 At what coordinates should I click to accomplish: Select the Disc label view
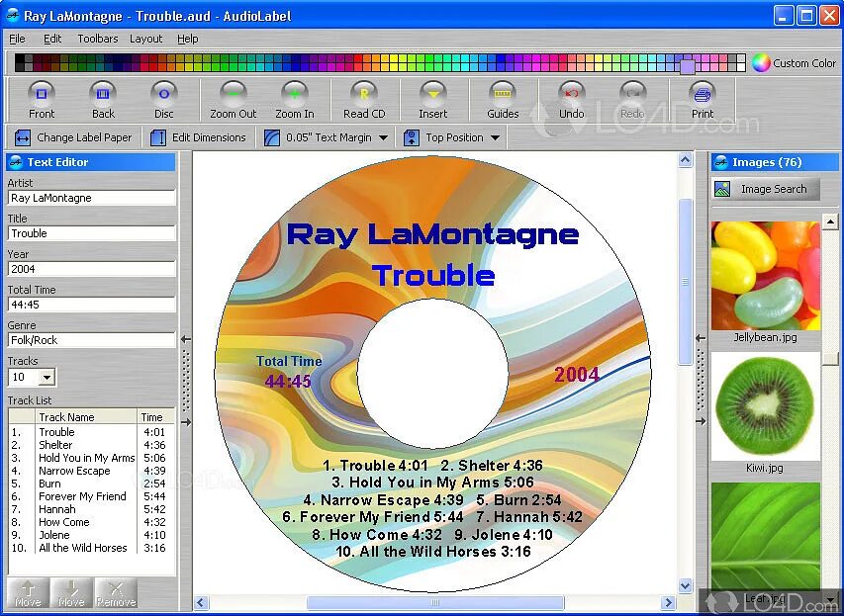(163, 100)
